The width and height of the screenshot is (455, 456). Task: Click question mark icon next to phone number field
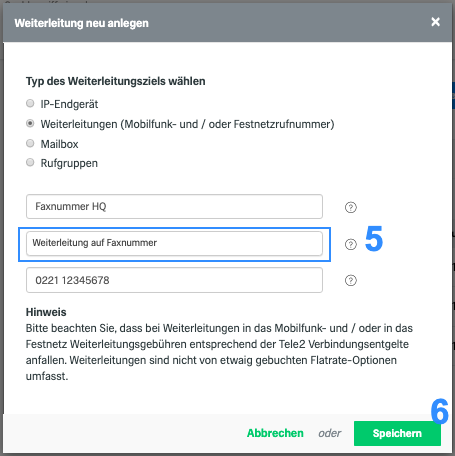[x=350, y=280]
